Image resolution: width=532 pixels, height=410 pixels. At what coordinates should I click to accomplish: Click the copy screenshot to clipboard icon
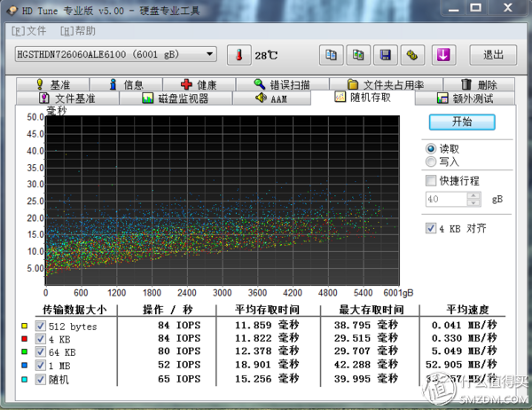tap(357, 54)
